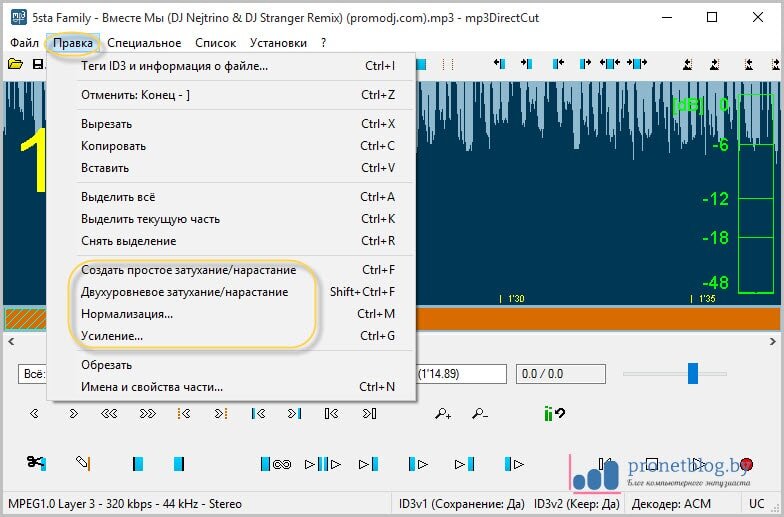This screenshot has height=517, width=784.
Task: Click single right chevron navigation button
Action: tap(74, 414)
